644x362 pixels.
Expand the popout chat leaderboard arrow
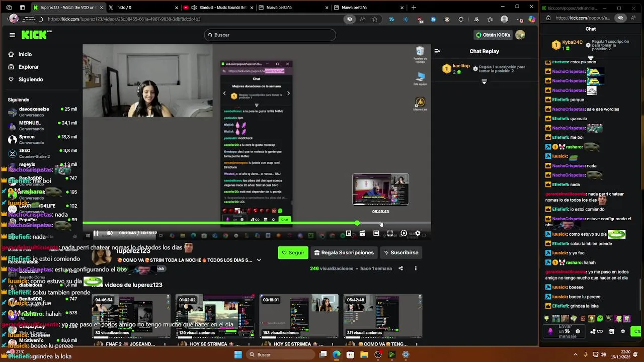pyautogui.click(x=591, y=58)
